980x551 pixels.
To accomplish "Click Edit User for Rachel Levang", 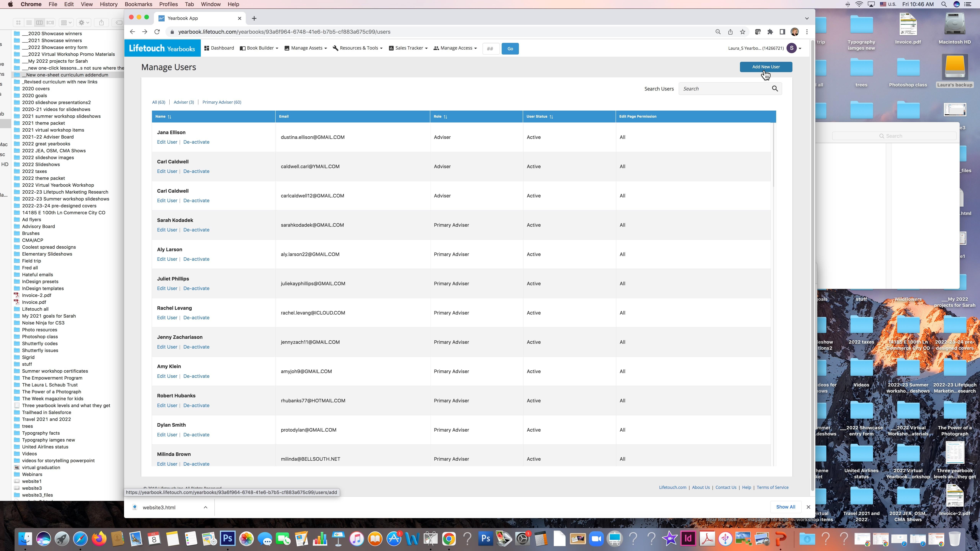I will [x=167, y=318].
